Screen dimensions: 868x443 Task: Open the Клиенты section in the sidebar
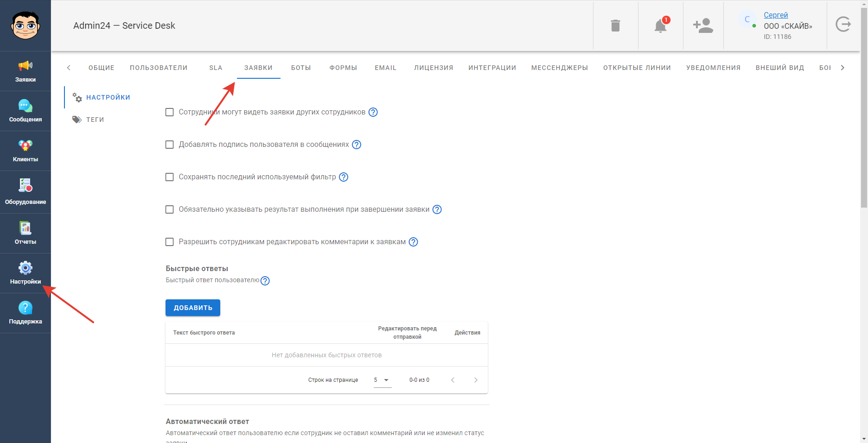26,151
